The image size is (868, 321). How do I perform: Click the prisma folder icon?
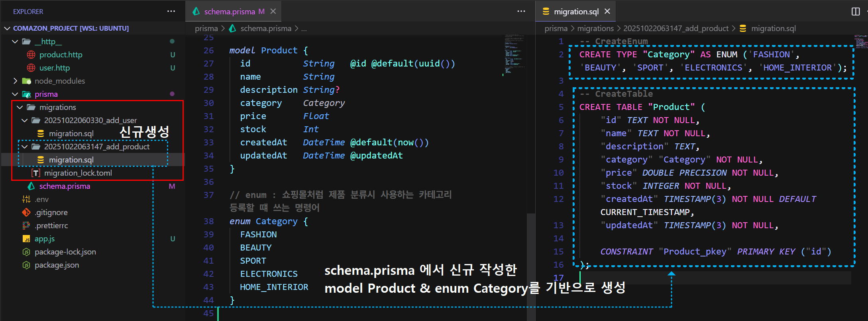[x=26, y=94]
